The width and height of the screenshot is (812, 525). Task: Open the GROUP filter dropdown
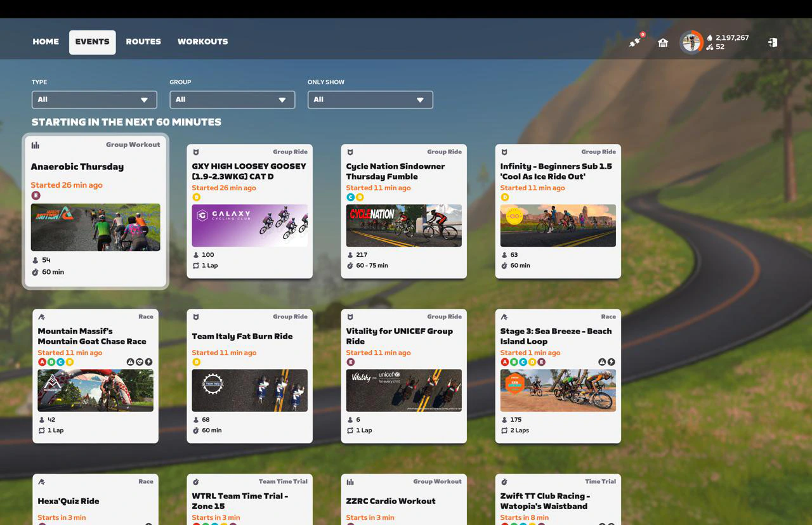coord(232,100)
